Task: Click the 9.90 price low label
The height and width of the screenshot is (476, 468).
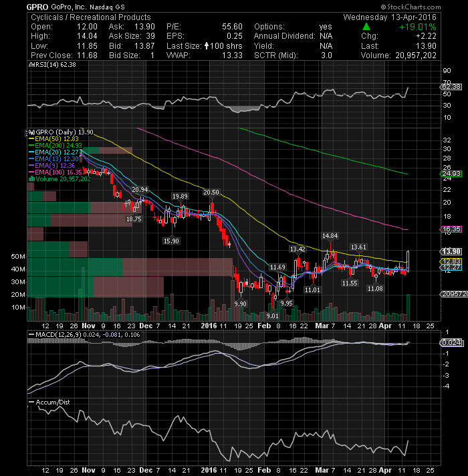Action: tap(241, 304)
